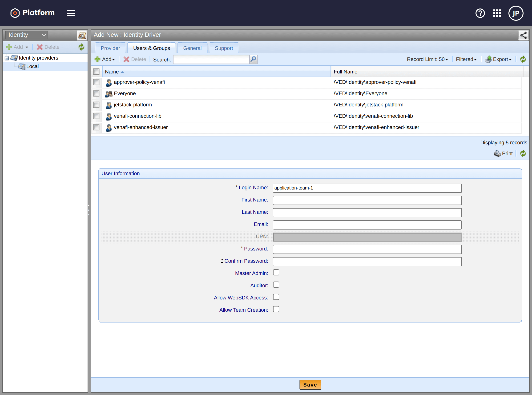Collapse the Identity providers tree node

tap(7, 58)
